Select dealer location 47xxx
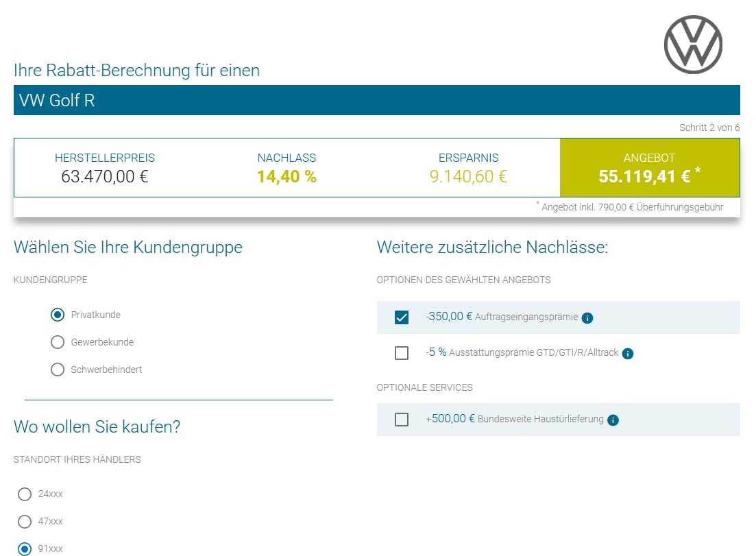756x556 pixels. [x=25, y=522]
